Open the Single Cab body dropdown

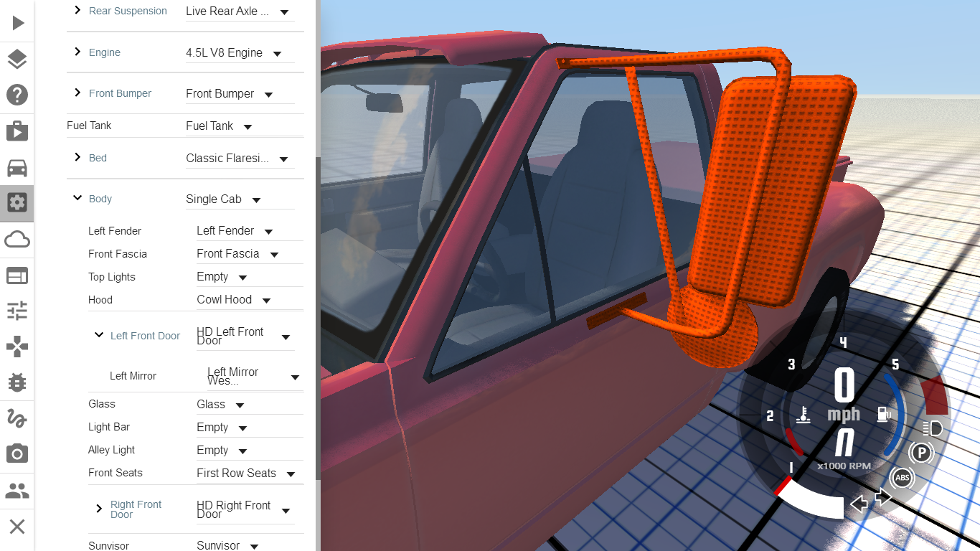(240, 199)
